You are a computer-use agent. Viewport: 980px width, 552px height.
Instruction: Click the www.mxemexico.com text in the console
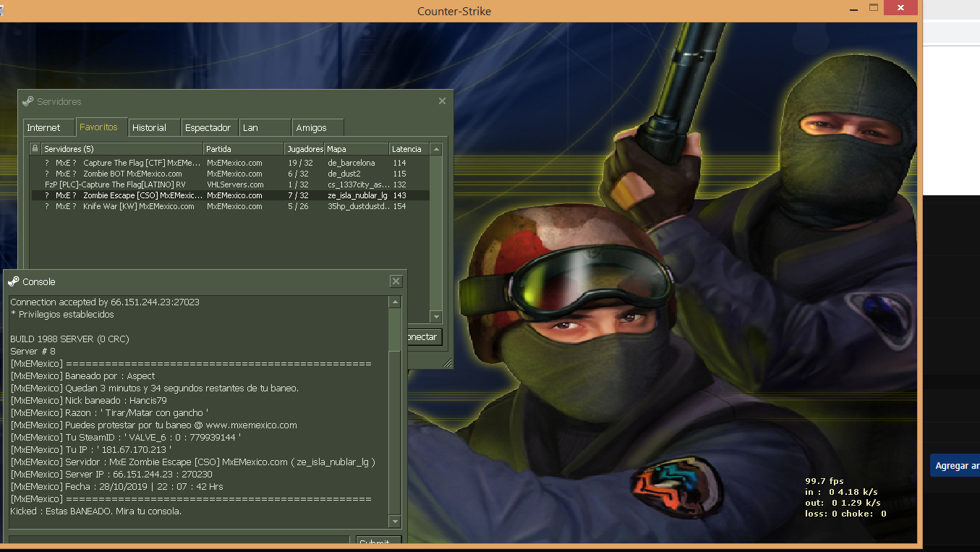click(x=252, y=425)
